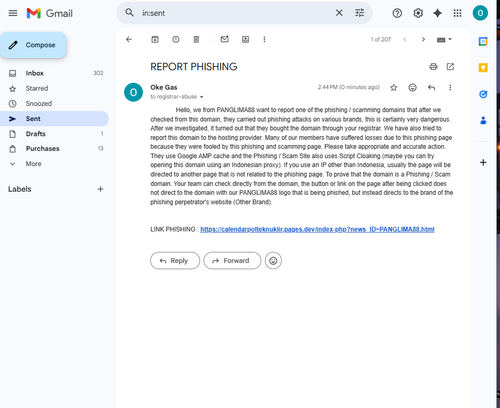Click the Labels heading
The image size is (500, 408).
point(20,189)
